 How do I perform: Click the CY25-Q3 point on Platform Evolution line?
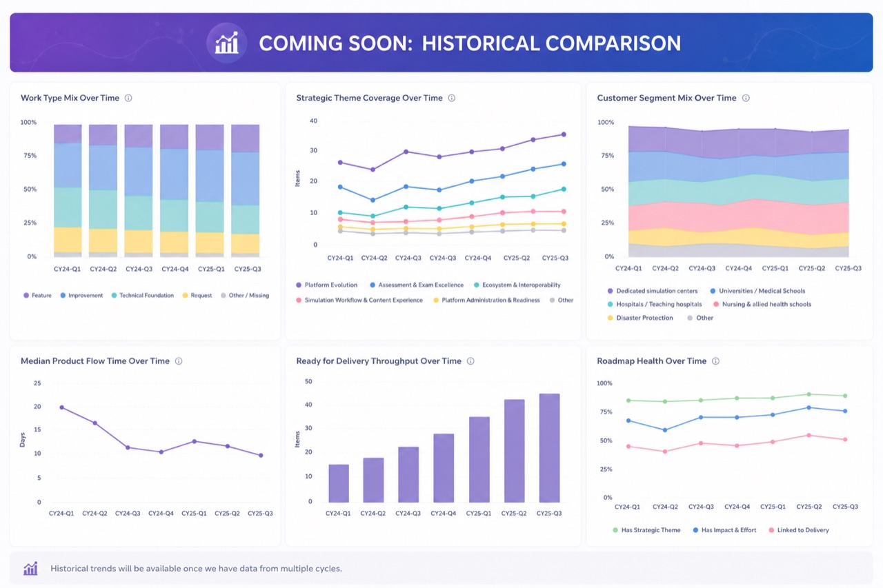click(564, 134)
